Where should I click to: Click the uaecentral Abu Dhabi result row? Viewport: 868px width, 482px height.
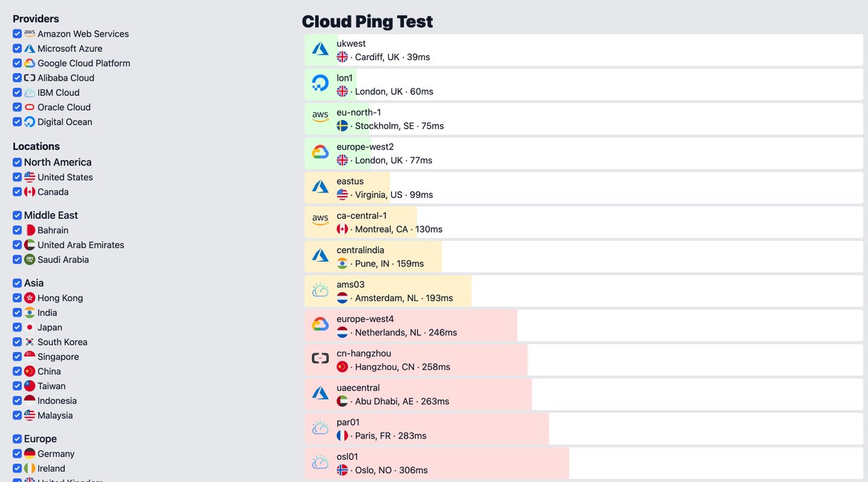pyautogui.click(x=584, y=394)
